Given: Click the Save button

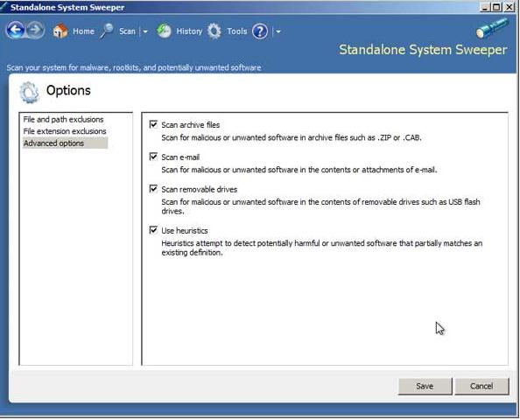Looking at the screenshot, I should tap(425, 386).
